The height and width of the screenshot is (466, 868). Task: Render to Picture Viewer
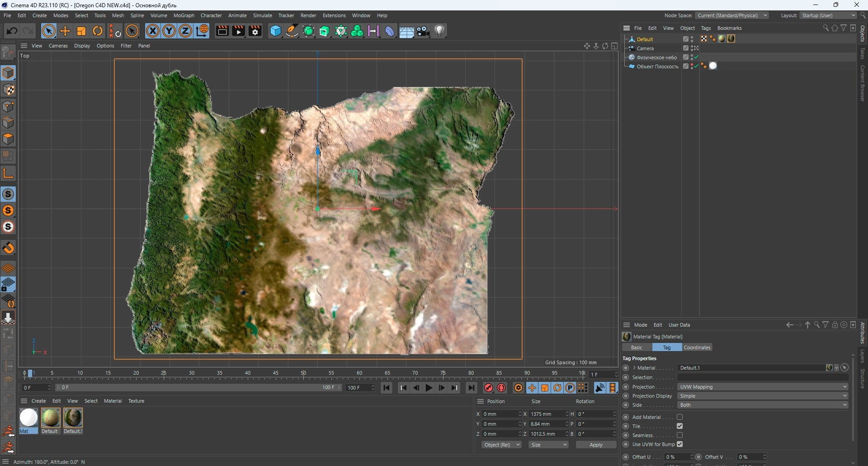tap(238, 31)
